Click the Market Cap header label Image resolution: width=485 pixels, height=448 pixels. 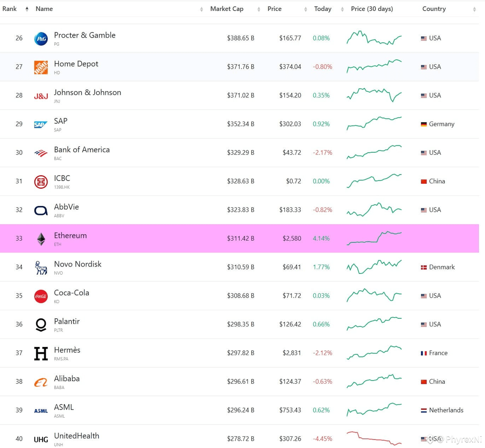[x=227, y=9]
